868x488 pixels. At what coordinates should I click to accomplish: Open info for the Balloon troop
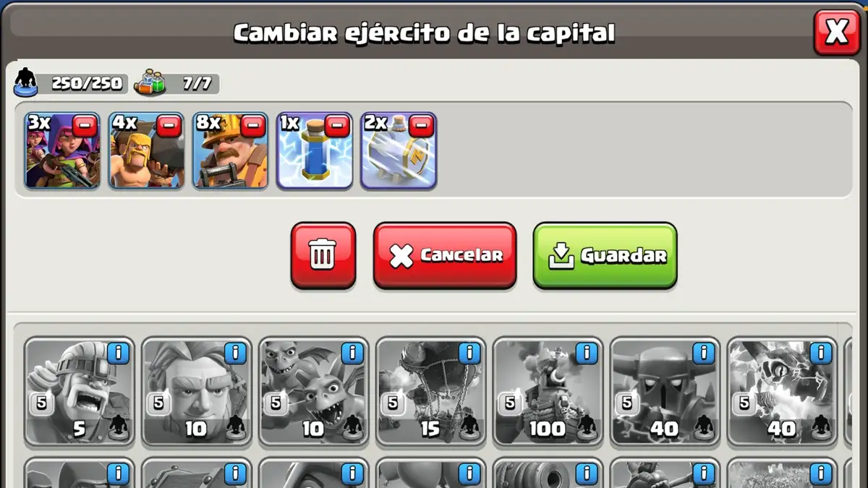pyautogui.click(x=469, y=353)
